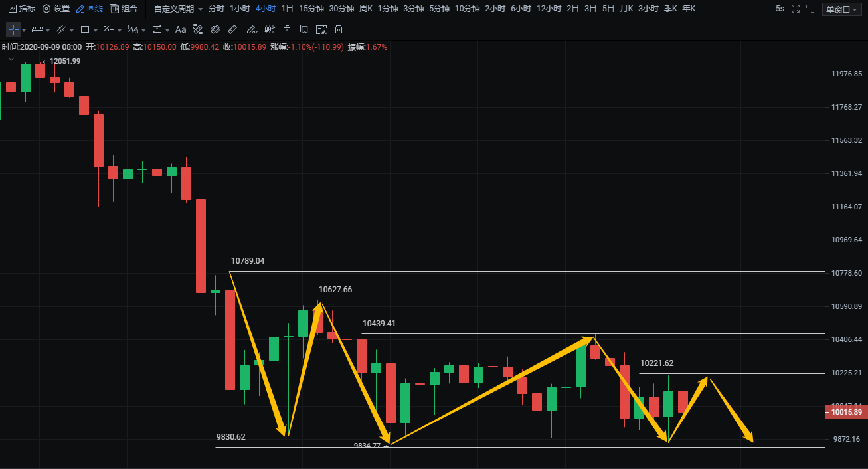This screenshot has height=469, width=868.
Task: Click the 10015.89 current price label
Action: point(845,412)
